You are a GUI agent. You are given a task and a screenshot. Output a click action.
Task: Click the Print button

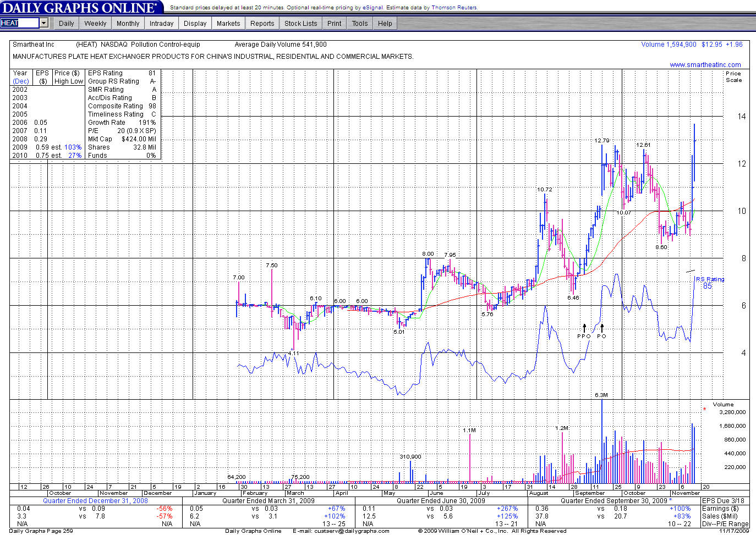(x=334, y=24)
